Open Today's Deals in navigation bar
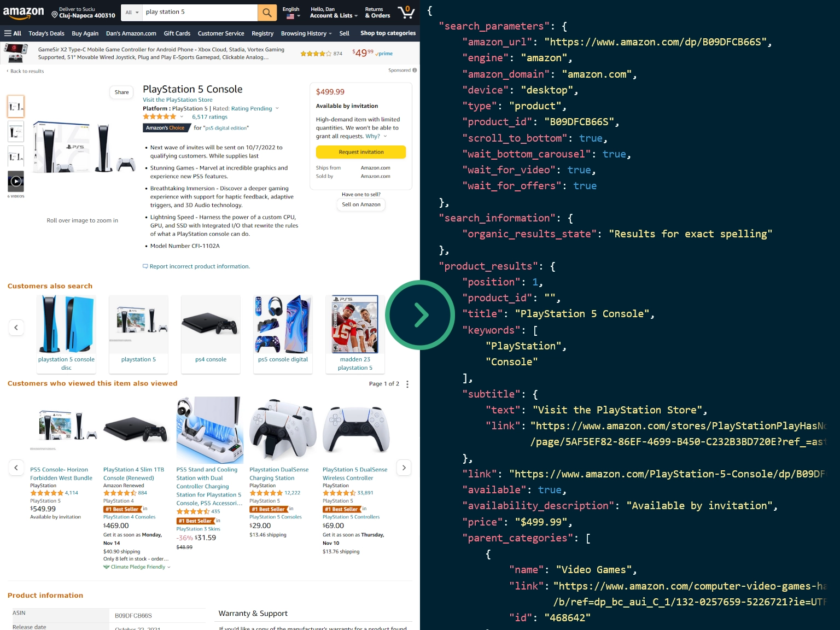 (46, 33)
